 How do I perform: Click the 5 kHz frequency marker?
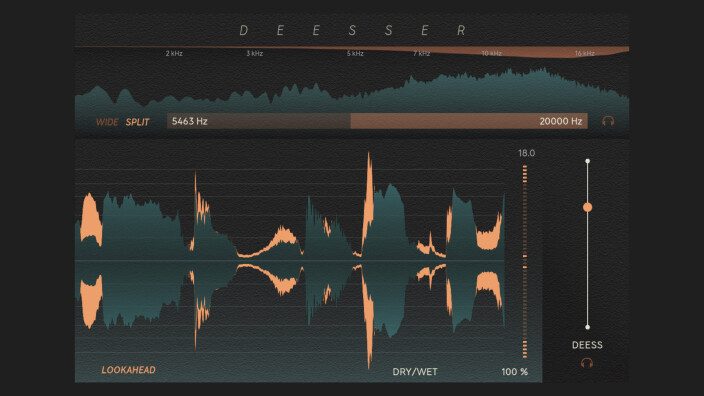click(x=355, y=53)
